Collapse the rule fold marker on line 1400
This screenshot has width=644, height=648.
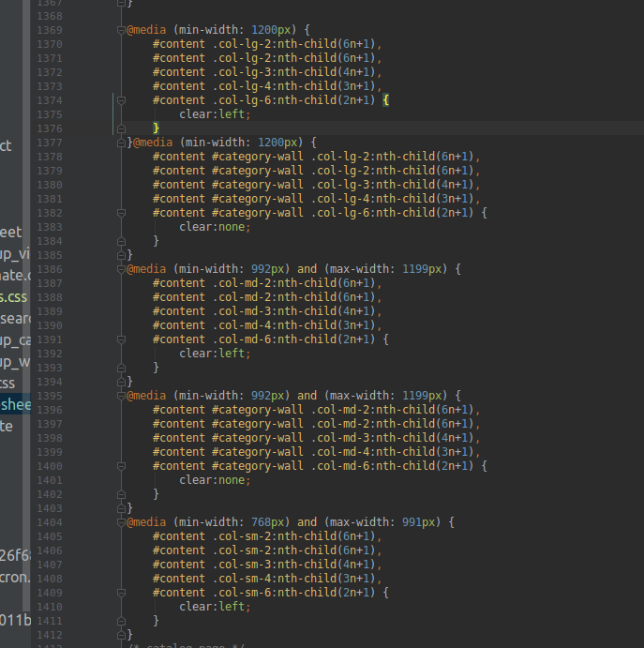pyautogui.click(x=121, y=466)
